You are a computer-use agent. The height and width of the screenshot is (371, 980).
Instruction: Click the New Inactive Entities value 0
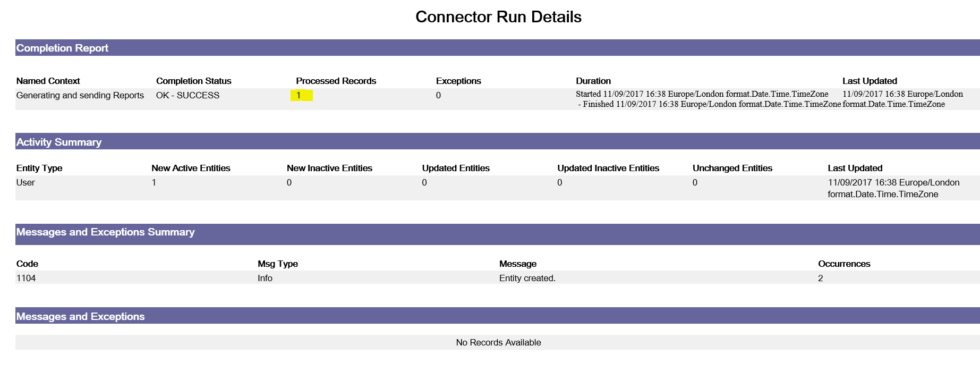coord(289,183)
